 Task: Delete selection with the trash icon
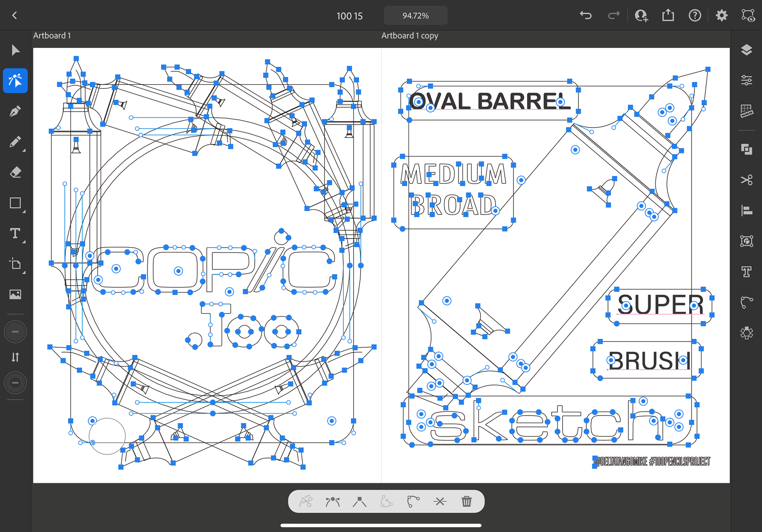pyautogui.click(x=467, y=501)
